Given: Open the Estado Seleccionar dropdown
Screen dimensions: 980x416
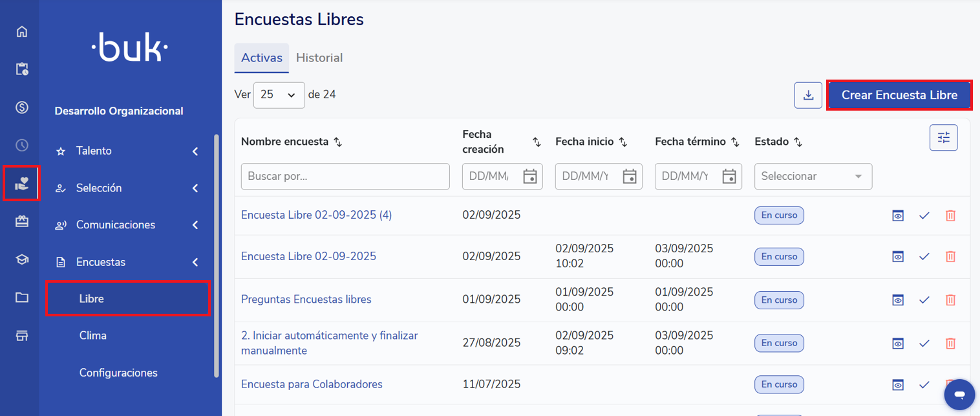Looking at the screenshot, I should (x=813, y=176).
